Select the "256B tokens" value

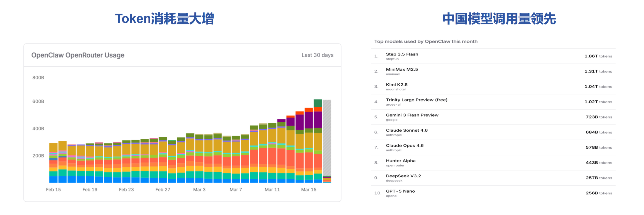(599, 193)
